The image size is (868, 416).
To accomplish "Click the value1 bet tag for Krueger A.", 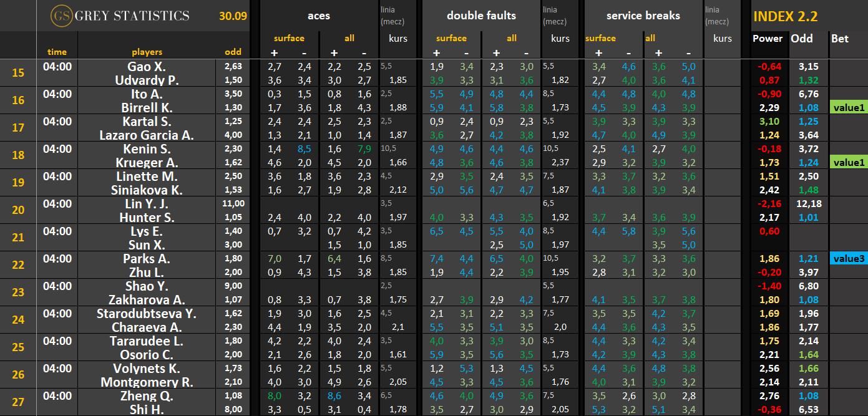I will coord(849,162).
